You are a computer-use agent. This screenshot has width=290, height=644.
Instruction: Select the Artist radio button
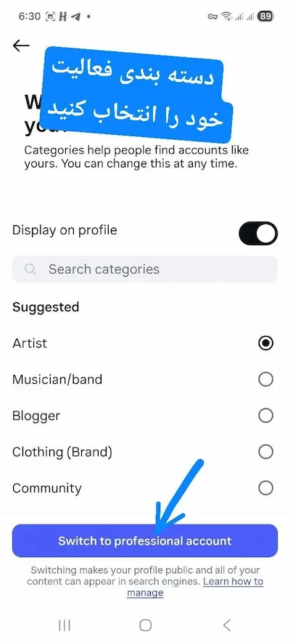[x=266, y=343]
